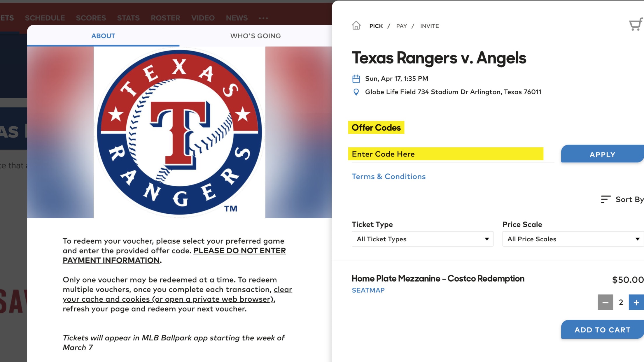Open News in the site navigation
644x362 pixels.
point(237,18)
